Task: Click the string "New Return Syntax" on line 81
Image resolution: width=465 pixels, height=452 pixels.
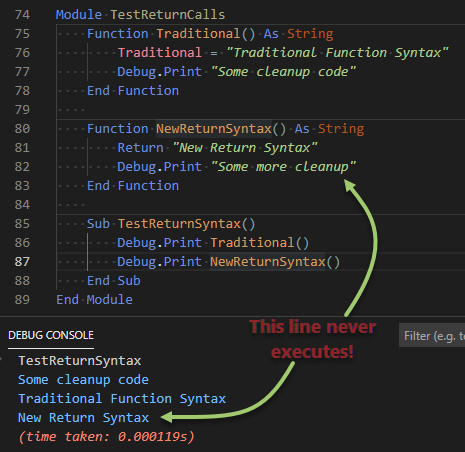Action: pos(245,148)
